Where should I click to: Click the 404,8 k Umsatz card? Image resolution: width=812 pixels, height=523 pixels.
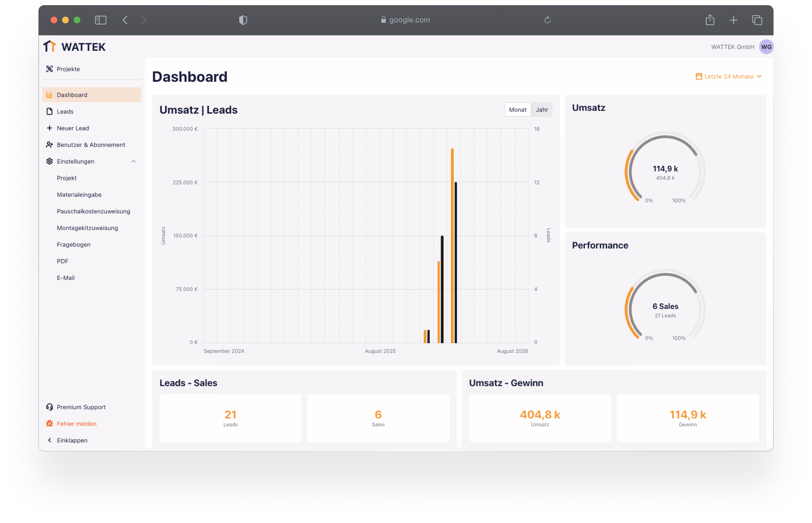540,418
